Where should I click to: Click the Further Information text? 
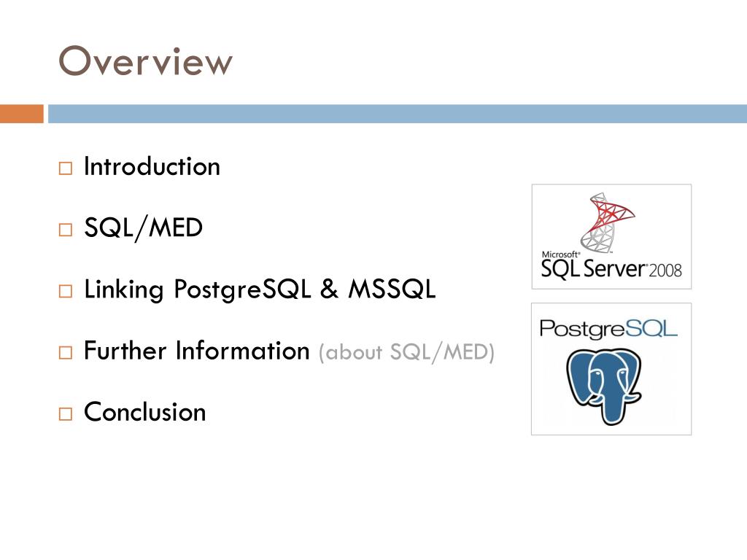click(x=197, y=351)
